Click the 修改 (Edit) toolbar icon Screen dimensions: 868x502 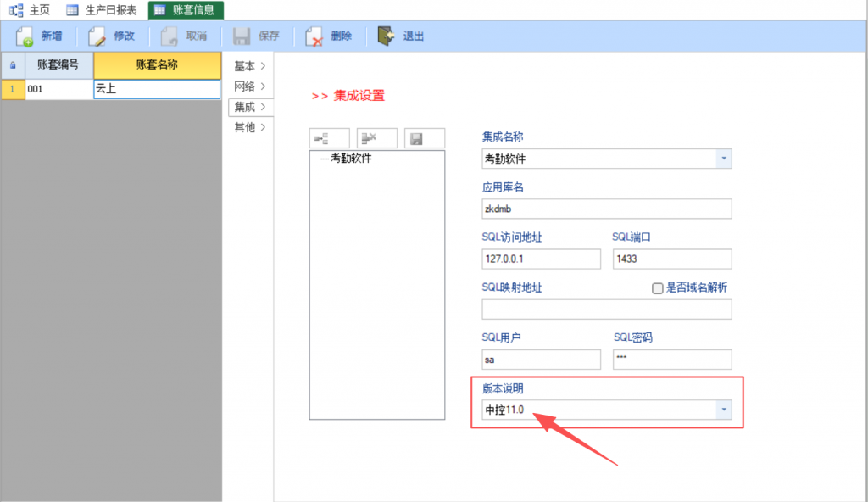[x=97, y=36]
